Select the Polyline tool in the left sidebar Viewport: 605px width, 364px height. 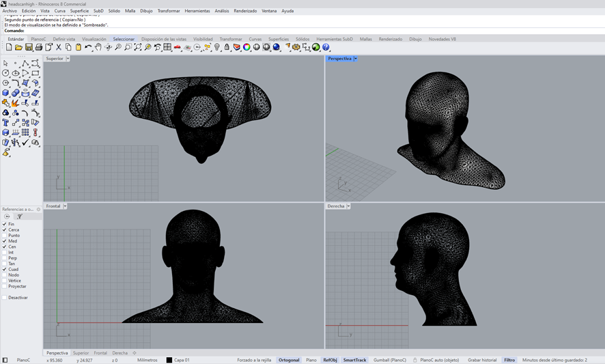[x=25, y=64]
